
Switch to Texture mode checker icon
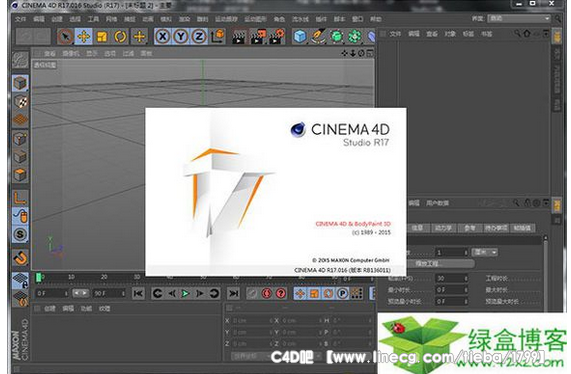(20, 102)
